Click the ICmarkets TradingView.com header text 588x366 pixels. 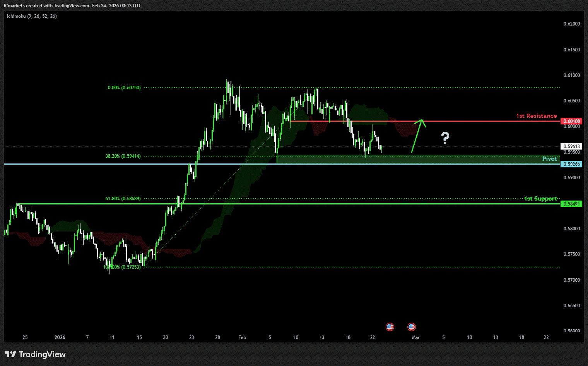coord(73,6)
